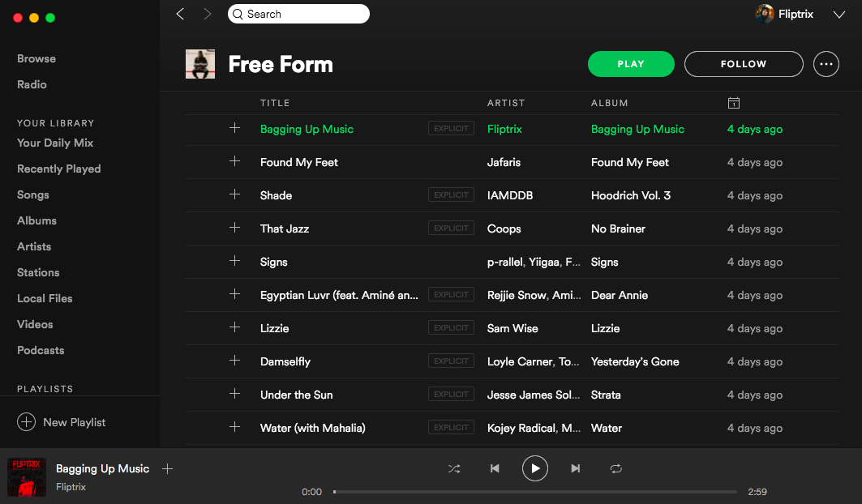862x504 pixels.
Task: Open Browse in the sidebar
Action: click(36, 58)
